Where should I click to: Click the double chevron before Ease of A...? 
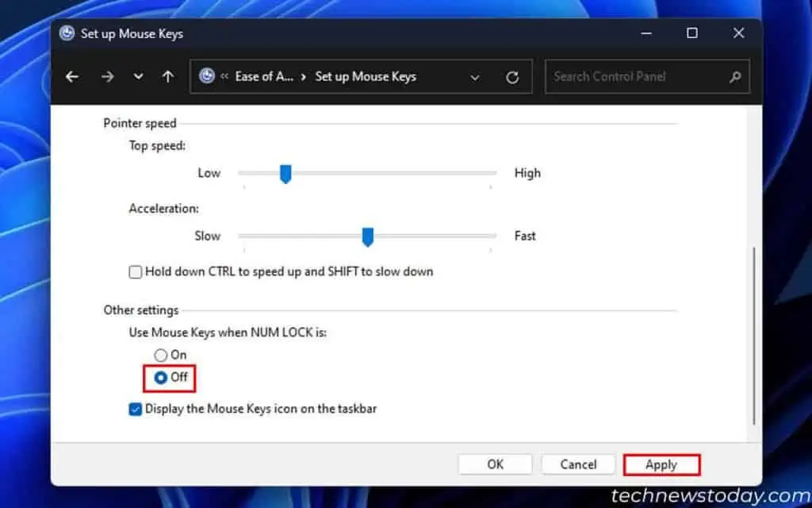coord(224,77)
